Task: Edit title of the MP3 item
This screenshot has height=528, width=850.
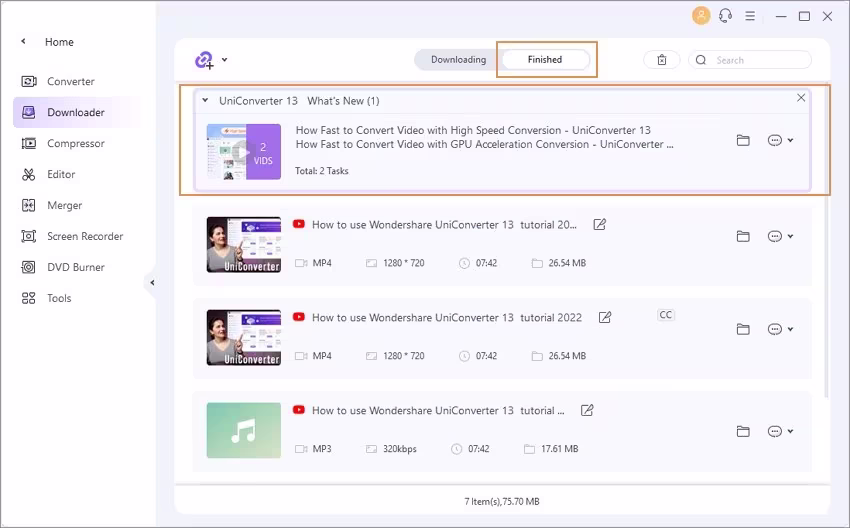Action: coord(587,410)
